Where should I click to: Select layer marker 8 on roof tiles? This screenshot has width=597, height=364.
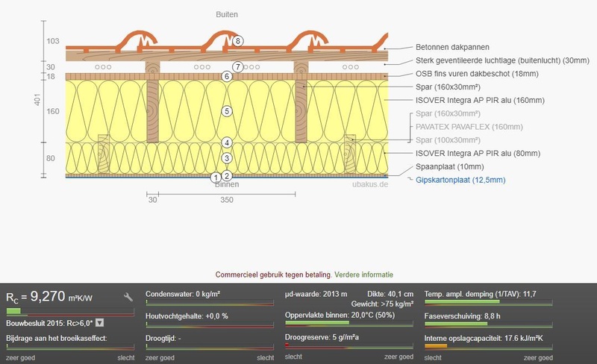[x=237, y=41]
